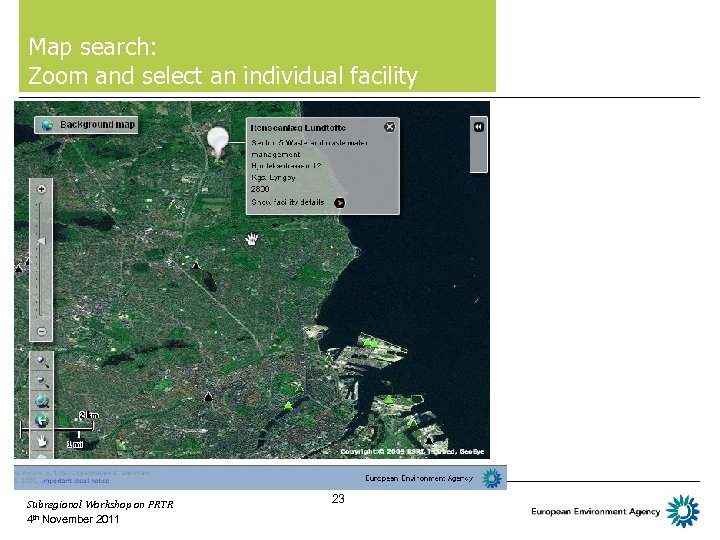The width and height of the screenshot is (720, 540).
Task: Click postal code 2800 in popup
Action: coord(260,189)
